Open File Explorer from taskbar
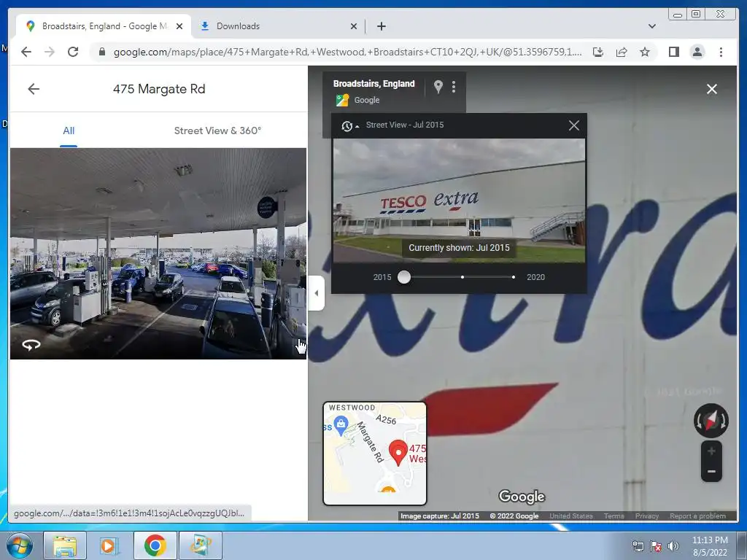 click(65, 545)
